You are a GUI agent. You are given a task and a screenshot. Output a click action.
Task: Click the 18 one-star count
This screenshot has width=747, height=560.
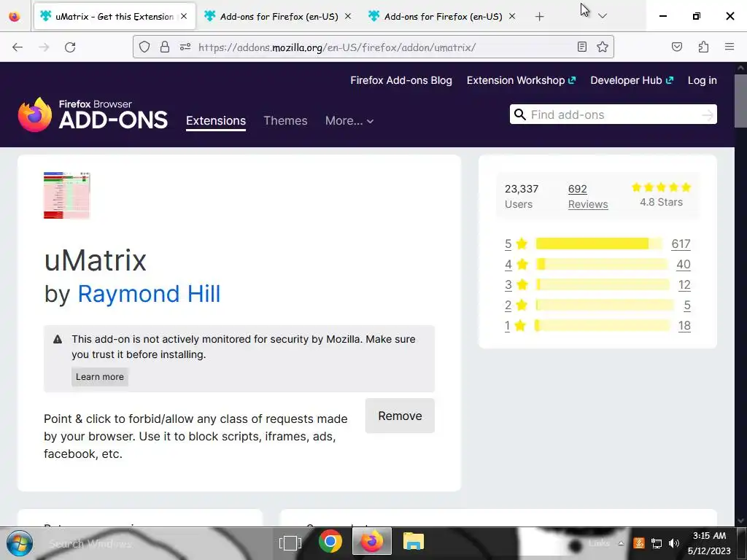coord(684,326)
